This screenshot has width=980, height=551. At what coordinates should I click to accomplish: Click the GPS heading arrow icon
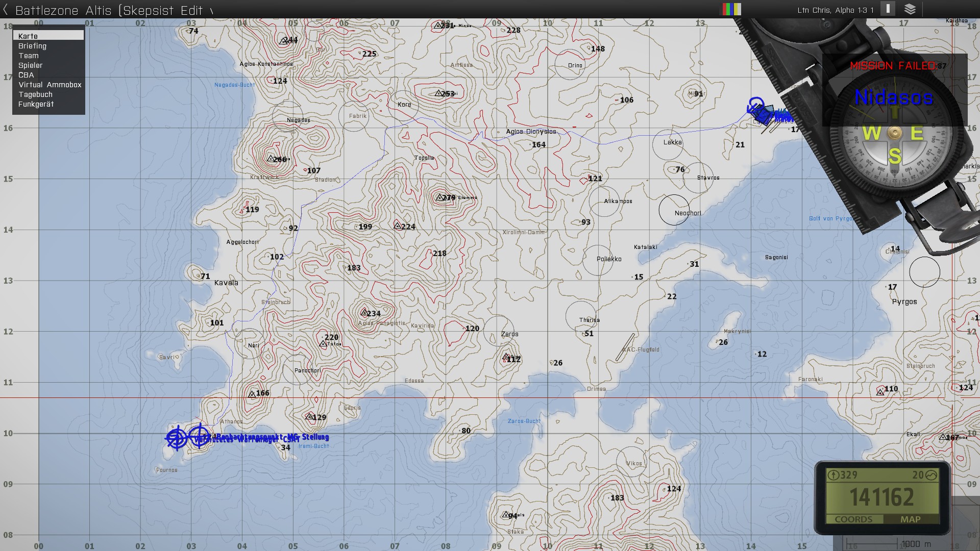point(833,475)
